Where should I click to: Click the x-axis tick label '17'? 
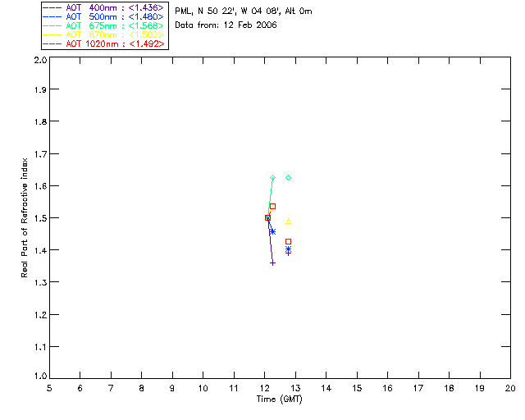tap(418, 388)
